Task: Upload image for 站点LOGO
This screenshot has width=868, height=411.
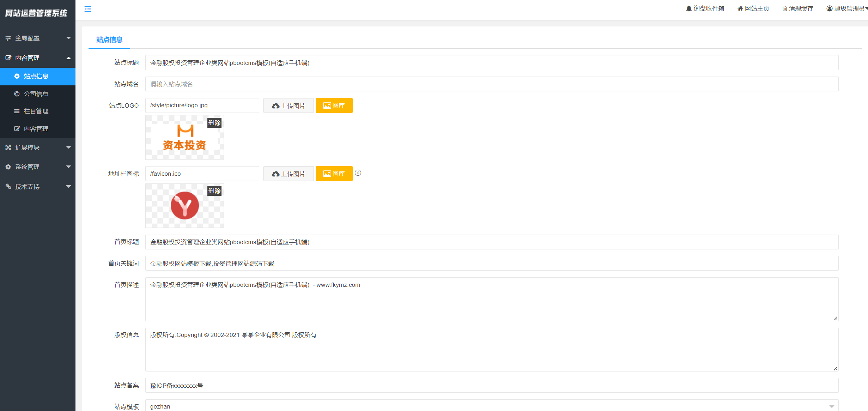Action: [288, 105]
